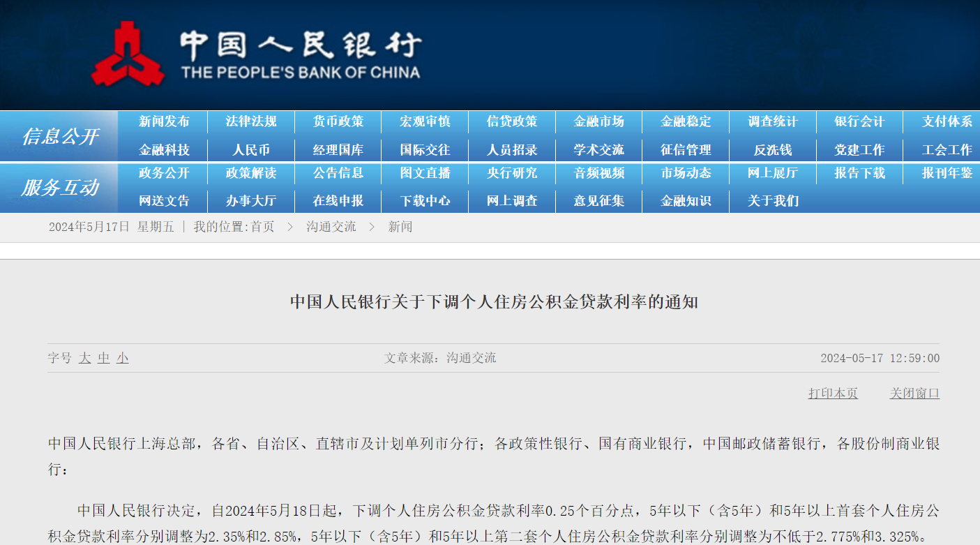
Task: Open the 法律法规 menu item
Action: 251,121
